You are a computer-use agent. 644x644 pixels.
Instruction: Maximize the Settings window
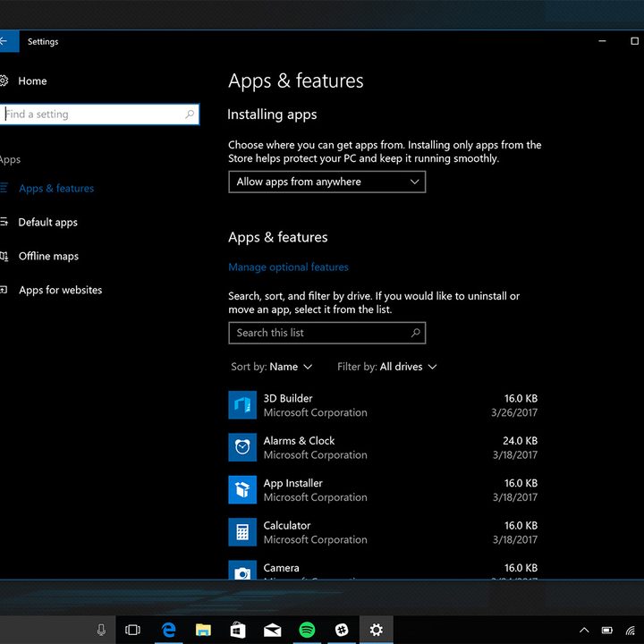[634, 41]
